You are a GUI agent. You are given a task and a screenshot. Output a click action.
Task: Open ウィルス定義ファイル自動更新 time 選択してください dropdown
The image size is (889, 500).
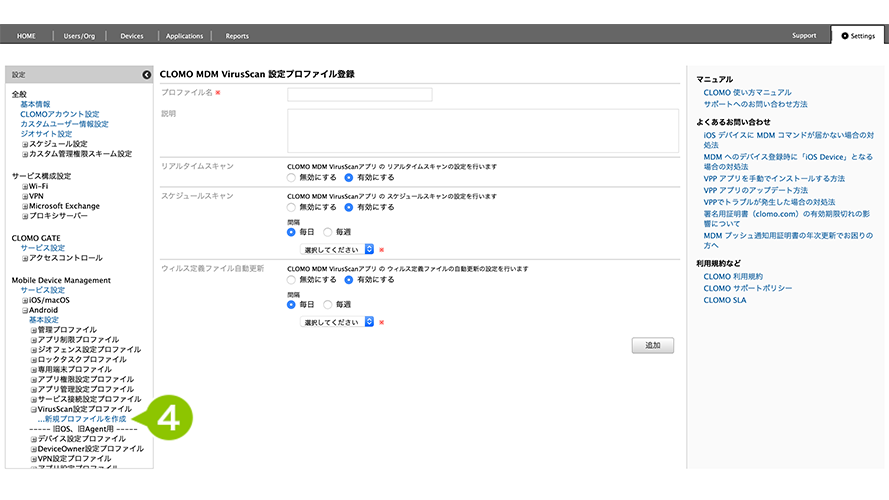337,322
